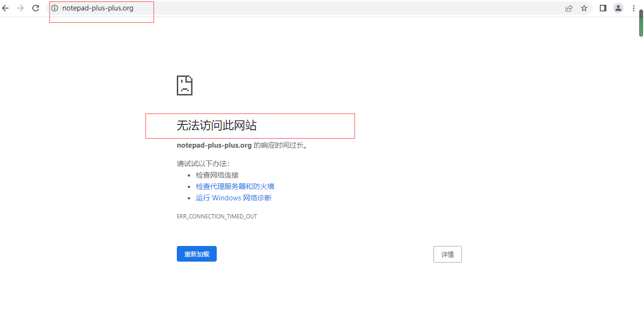Screen dimensions: 644x311
Task: Click the ERR_CONNECTION_TIMED_OUT error code
Action: pyautogui.click(x=217, y=216)
